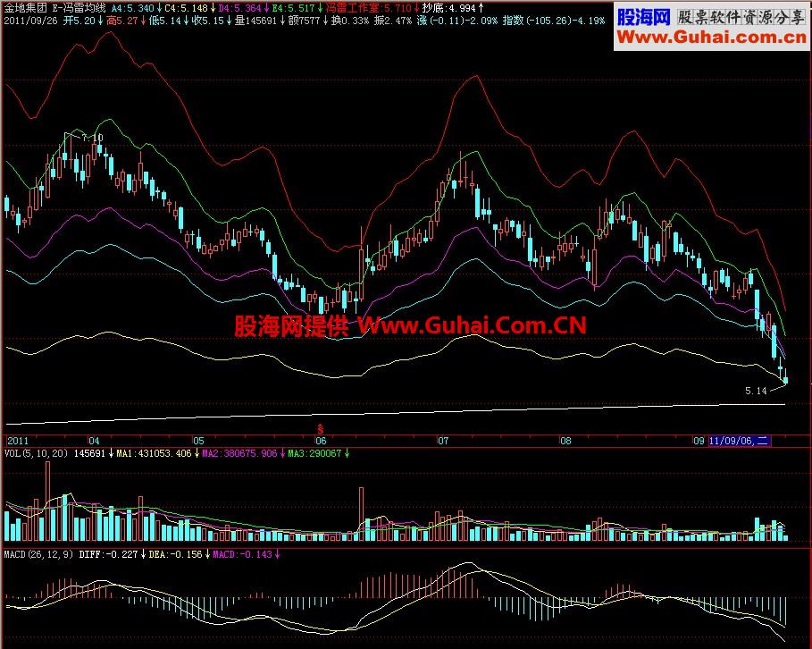812x649 pixels.
Task: Select the 04 month label on the time axis
Action: click(94, 441)
